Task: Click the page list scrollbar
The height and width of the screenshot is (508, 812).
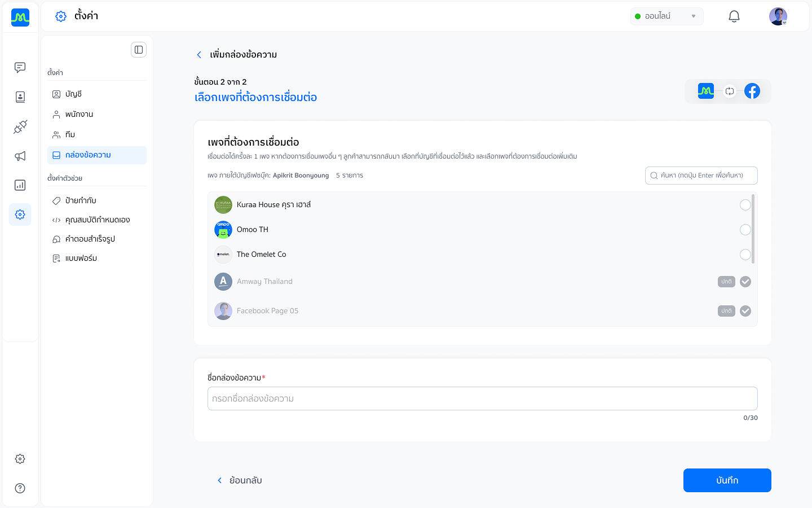Action: click(753, 229)
